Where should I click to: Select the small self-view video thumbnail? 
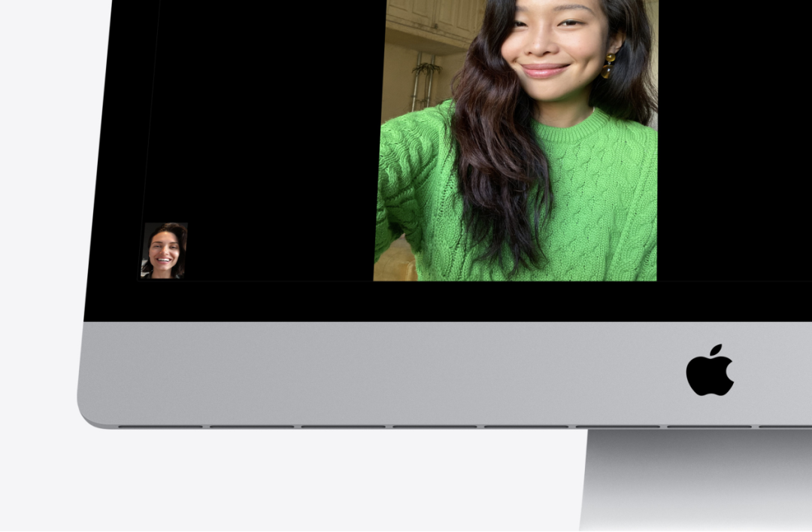pos(164,251)
